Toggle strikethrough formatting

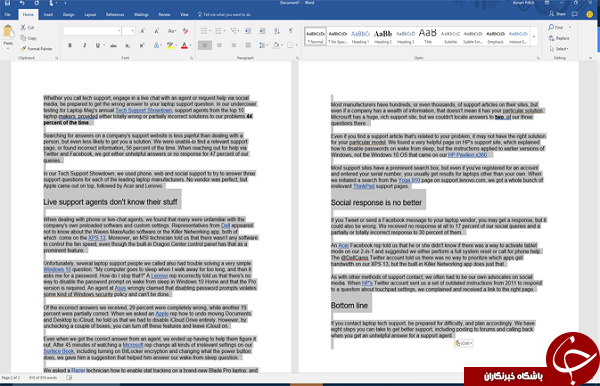point(113,46)
